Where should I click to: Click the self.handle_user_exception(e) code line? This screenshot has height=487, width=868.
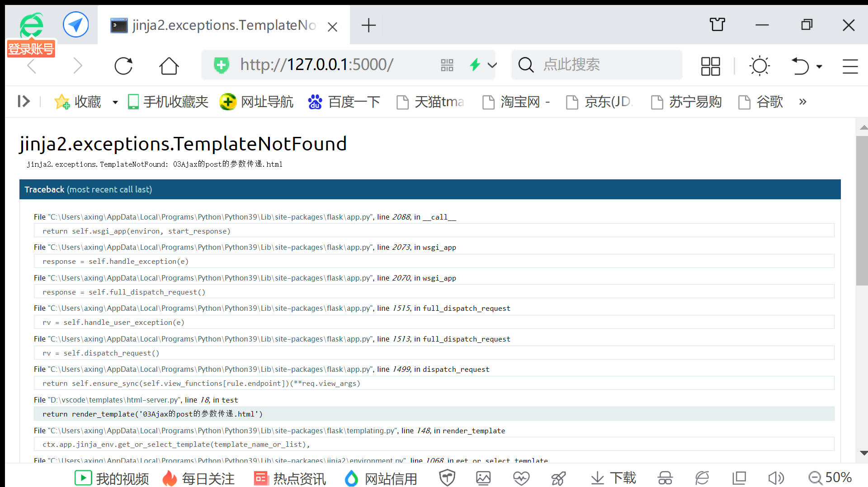coord(434,322)
